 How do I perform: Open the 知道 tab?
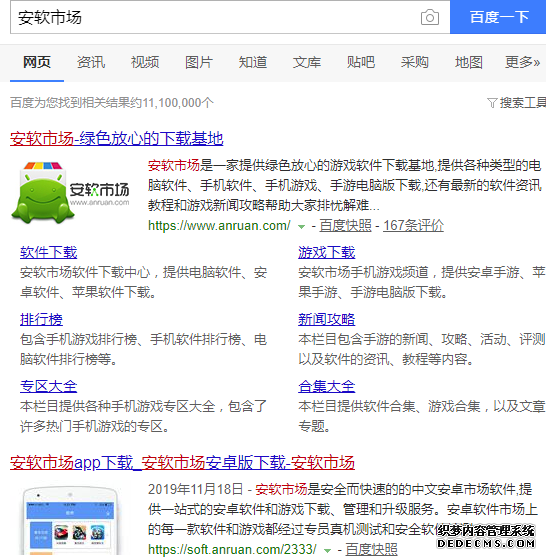pos(253,62)
